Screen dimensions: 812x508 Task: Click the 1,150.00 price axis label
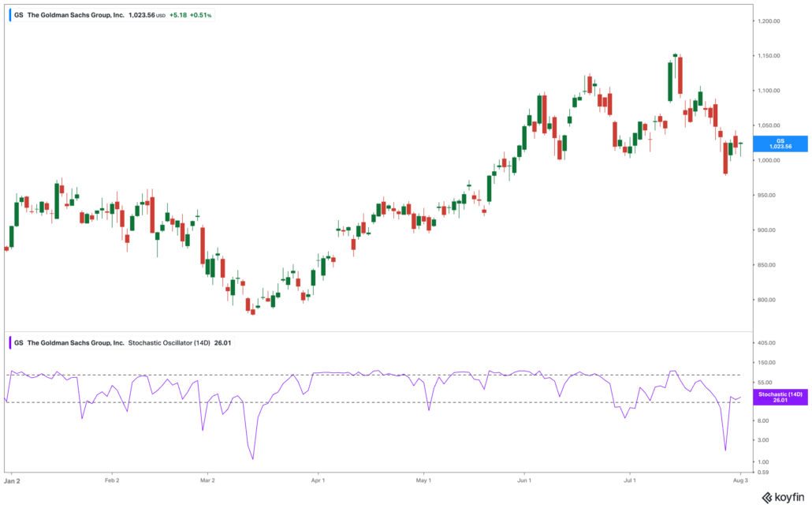[769, 56]
